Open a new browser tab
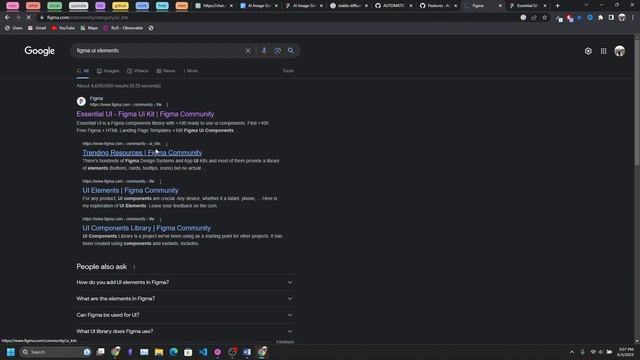 558,6
